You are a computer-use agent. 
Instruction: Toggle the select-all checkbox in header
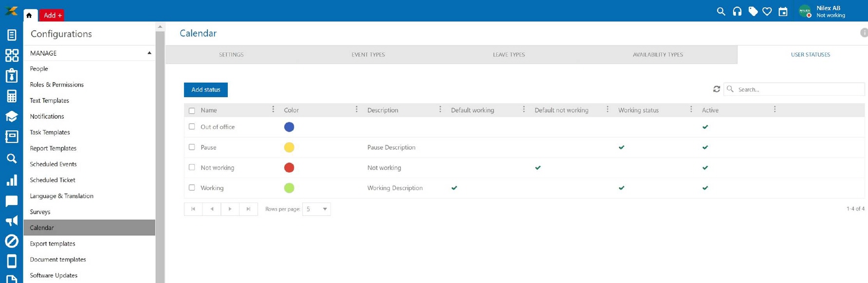point(192,110)
